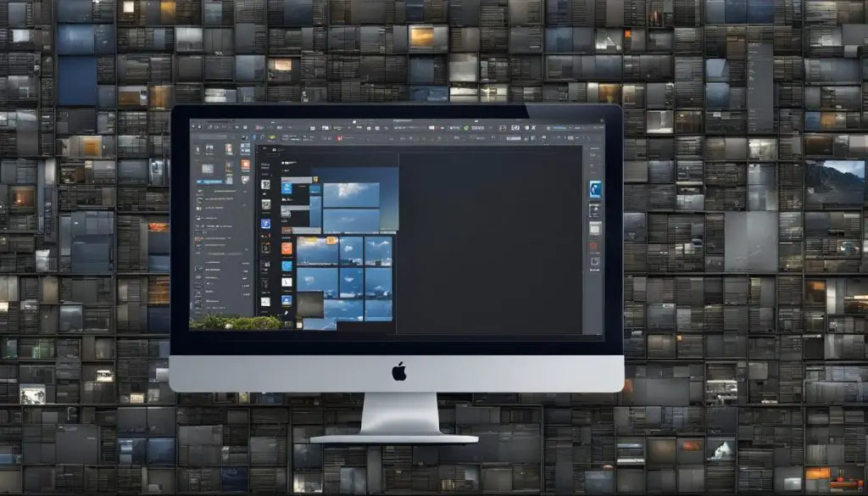Click the square bracket icon in top toolbar

pos(515,128)
